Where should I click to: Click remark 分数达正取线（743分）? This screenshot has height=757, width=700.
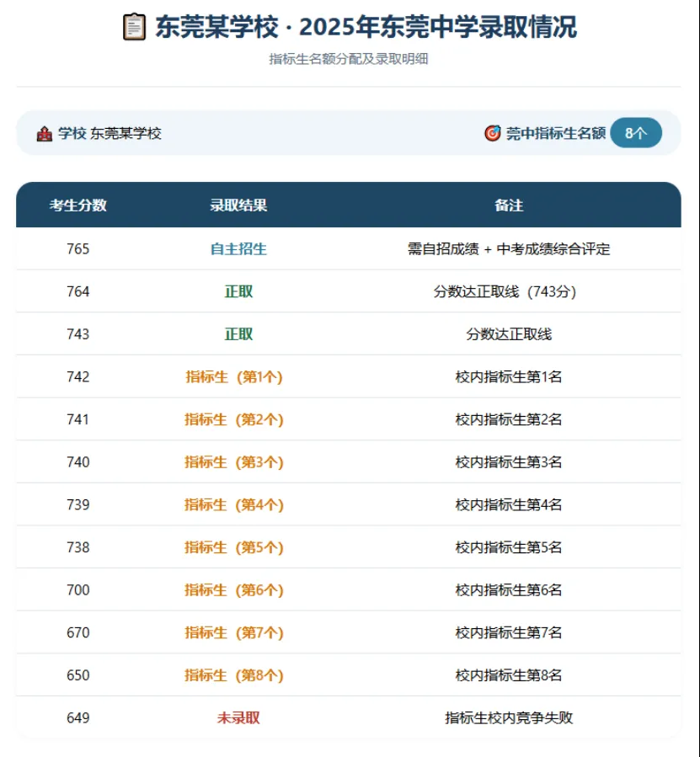click(x=505, y=291)
